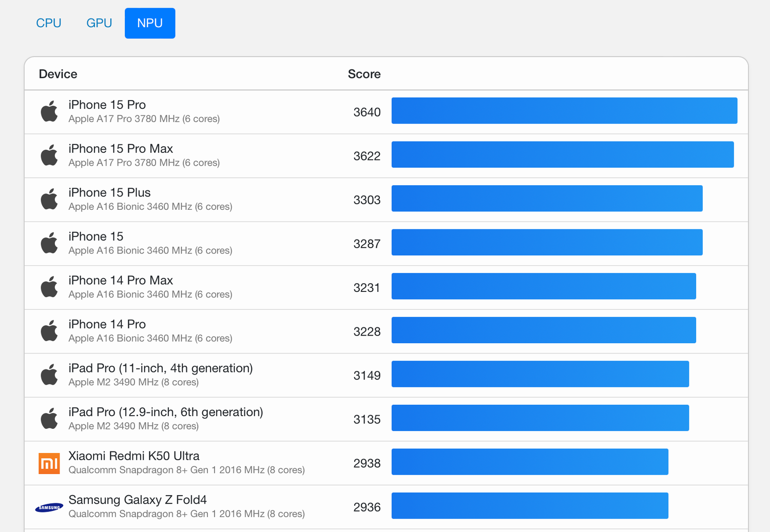The width and height of the screenshot is (770, 532).
Task: Click Samsung logo beside Galaxy Z Fold4
Action: point(49,507)
